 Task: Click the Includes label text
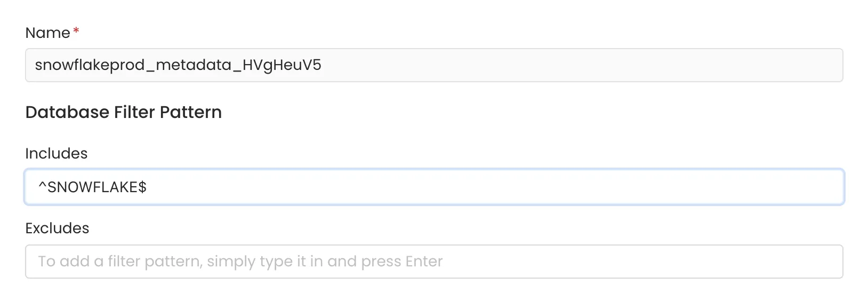[x=56, y=154]
